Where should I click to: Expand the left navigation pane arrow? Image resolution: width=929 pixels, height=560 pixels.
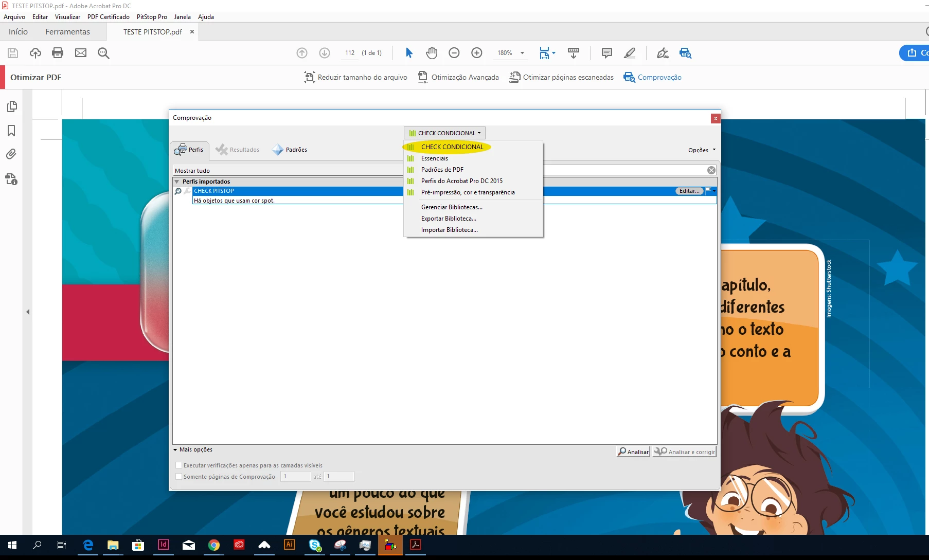click(x=28, y=312)
